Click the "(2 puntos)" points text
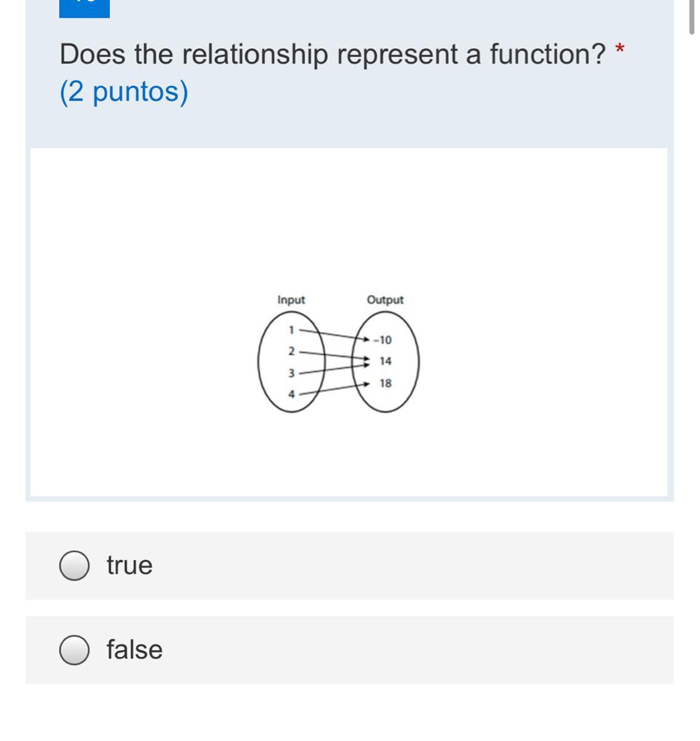Screen dimensions: 700x741 point(124,92)
